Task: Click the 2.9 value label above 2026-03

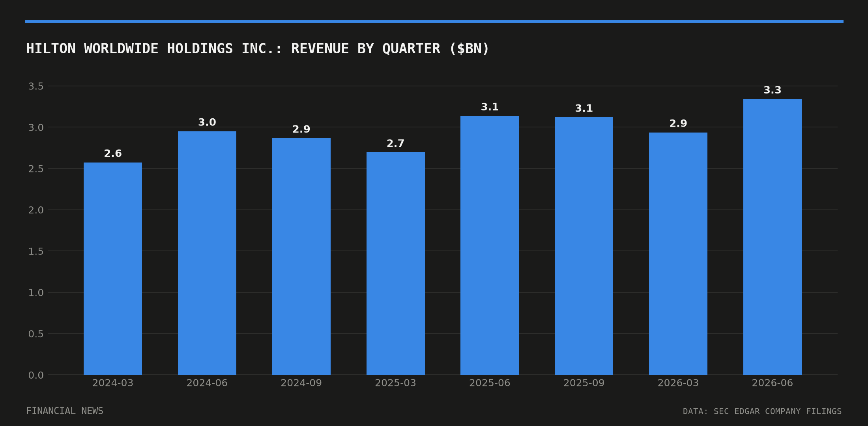Action: click(x=678, y=124)
